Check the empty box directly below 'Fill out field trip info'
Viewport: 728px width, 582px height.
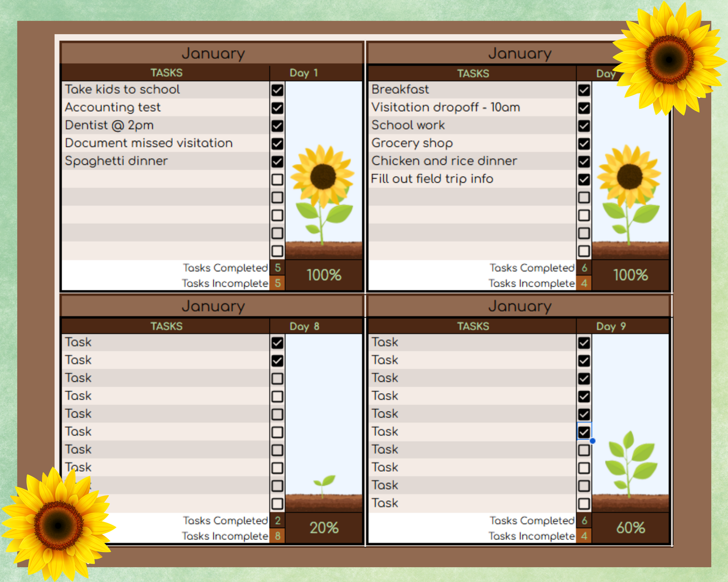point(584,197)
